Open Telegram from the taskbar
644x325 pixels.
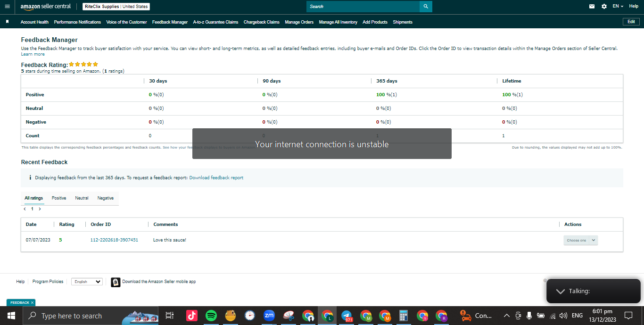(x=347, y=316)
